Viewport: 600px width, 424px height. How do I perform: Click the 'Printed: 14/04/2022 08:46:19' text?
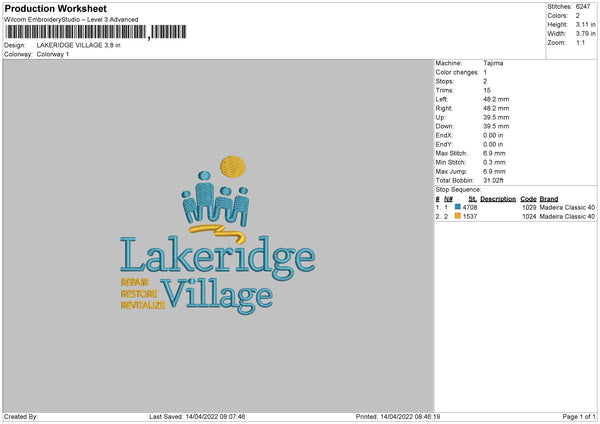click(x=398, y=416)
